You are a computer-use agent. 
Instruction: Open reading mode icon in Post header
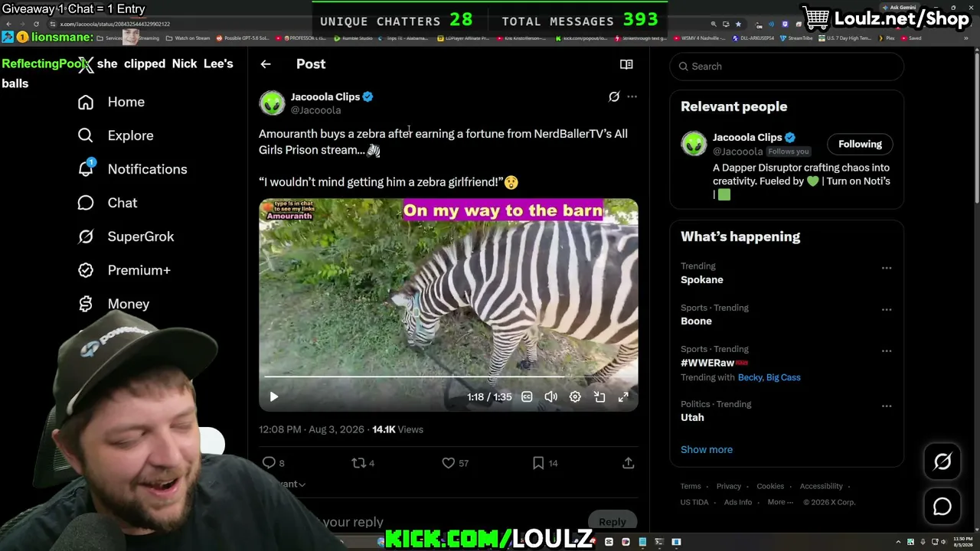pos(626,64)
